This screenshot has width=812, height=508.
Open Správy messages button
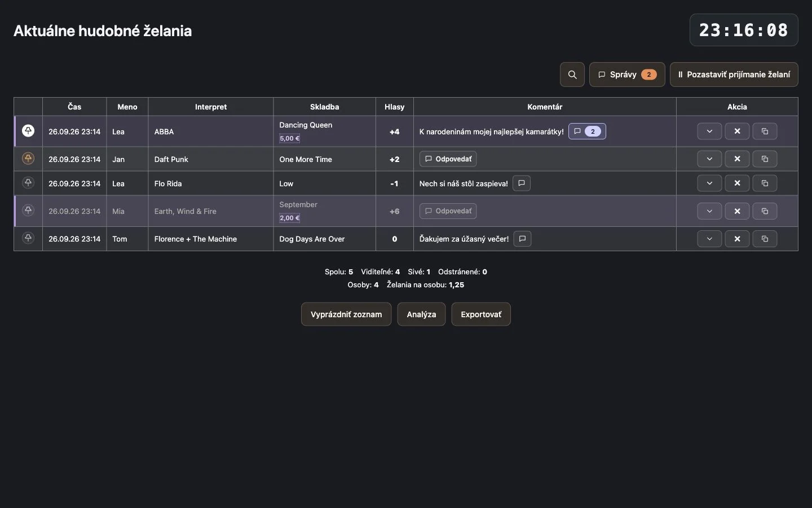coord(627,75)
